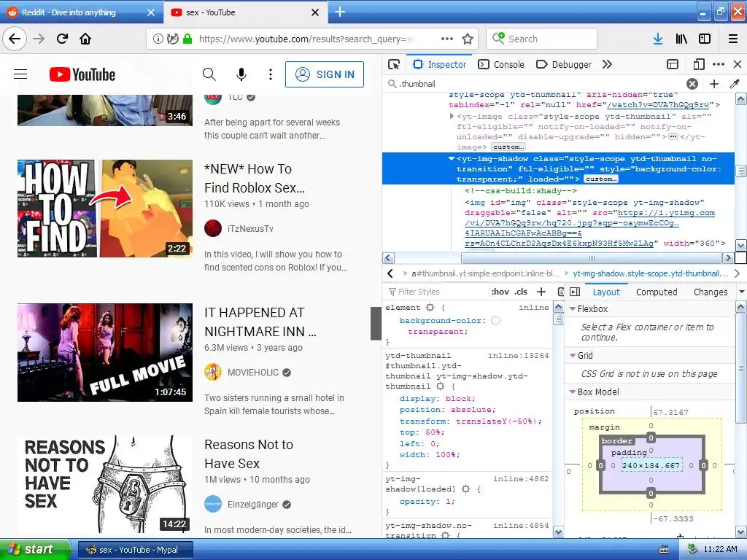Open the browser home page

(85, 39)
